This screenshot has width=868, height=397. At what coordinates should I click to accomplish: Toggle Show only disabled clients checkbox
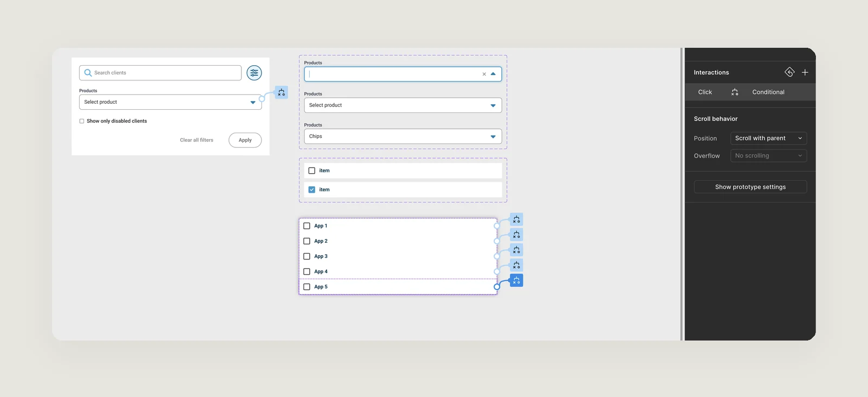pyautogui.click(x=82, y=121)
